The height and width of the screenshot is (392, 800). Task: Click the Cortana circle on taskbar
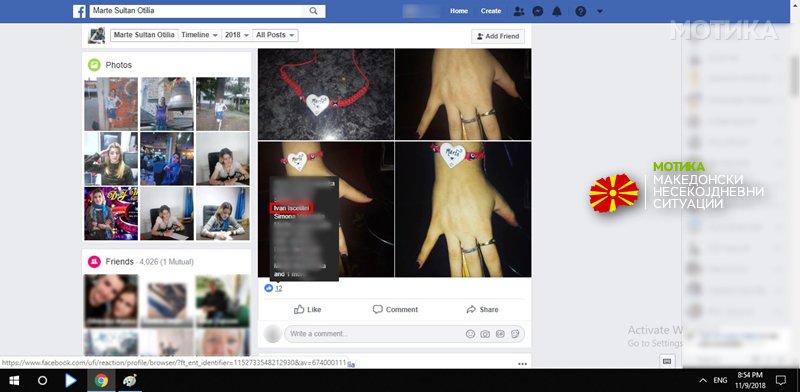[x=42, y=381]
